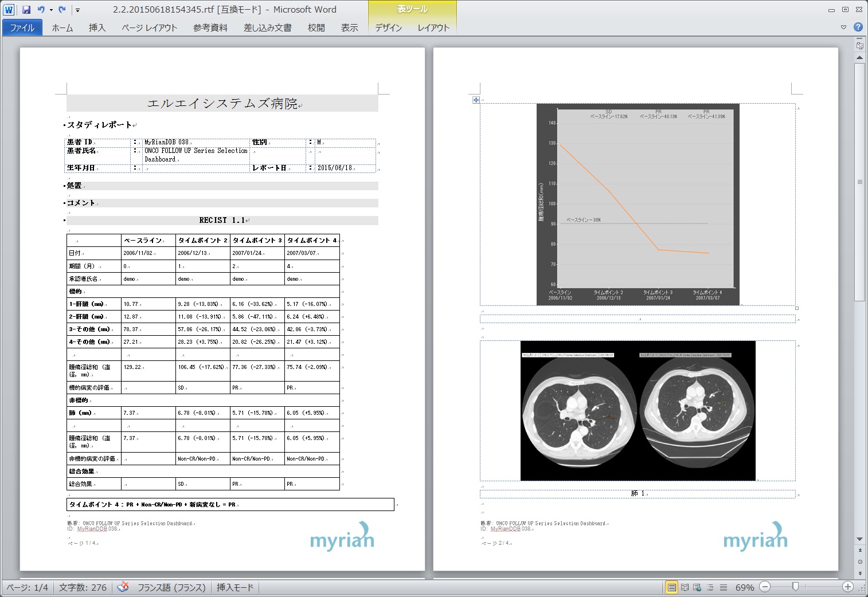This screenshot has width=868, height=597.
Task: Click the Save icon in quick access toolbar
Action: (26, 10)
